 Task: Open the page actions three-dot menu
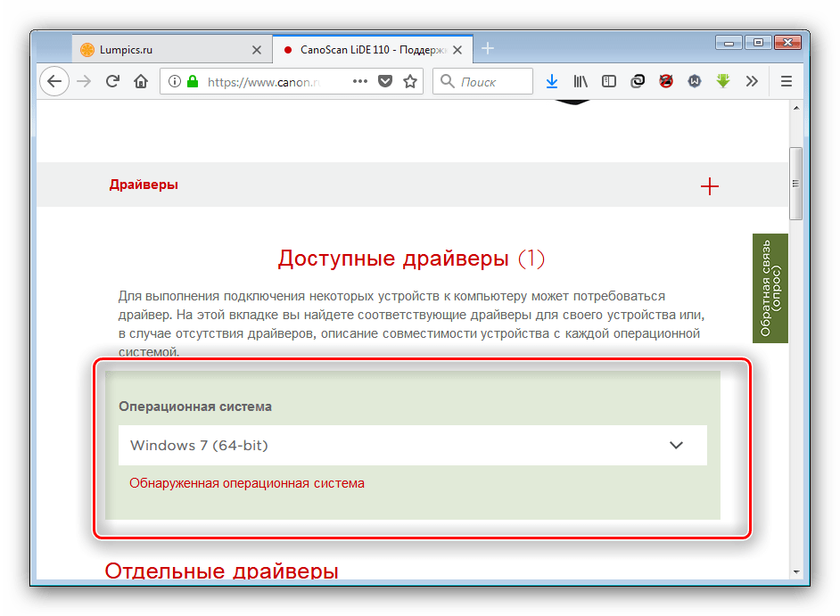pos(360,81)
